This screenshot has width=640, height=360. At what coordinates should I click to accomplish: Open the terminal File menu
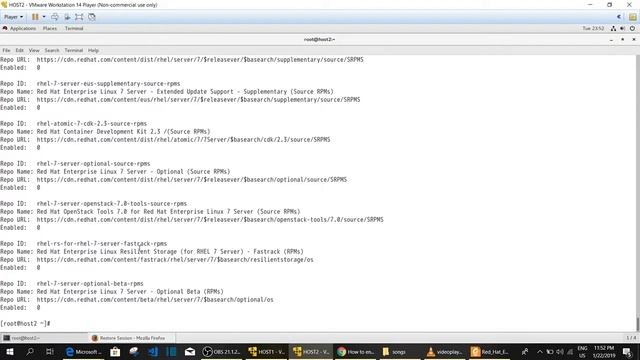tap(6, 50)
